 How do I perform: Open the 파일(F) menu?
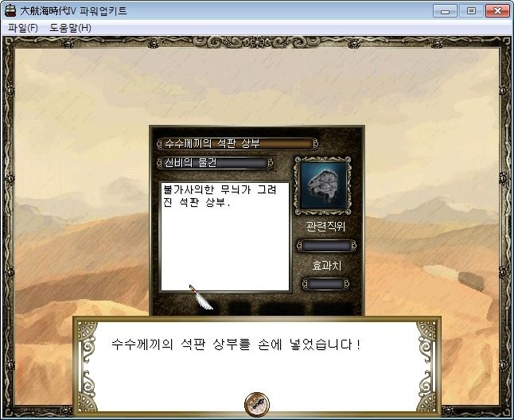[23, 28]
